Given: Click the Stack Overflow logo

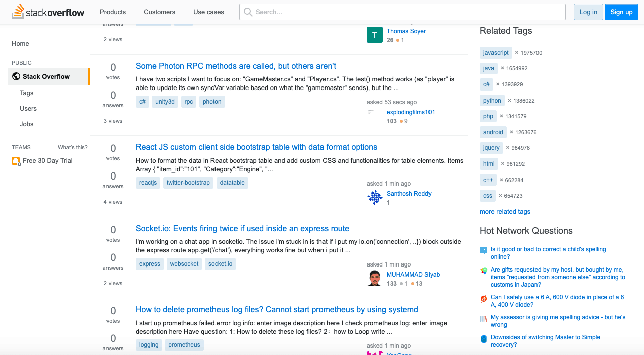Looking at the screenshot, I should (x=48, y=12).
